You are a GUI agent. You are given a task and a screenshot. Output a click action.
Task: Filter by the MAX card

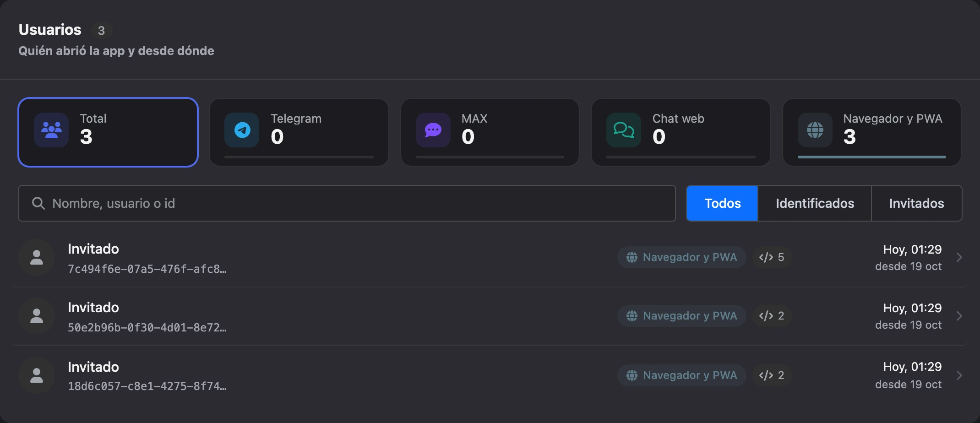pos(490,132)
